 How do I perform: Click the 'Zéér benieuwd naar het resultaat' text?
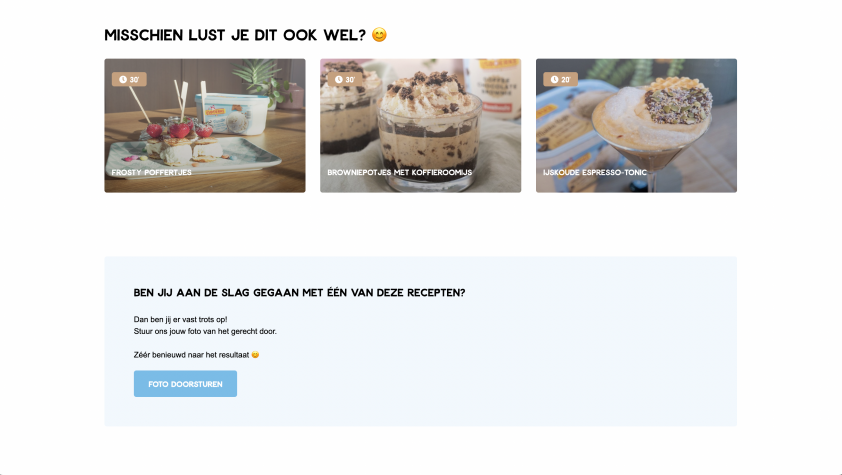click(191, 355)
